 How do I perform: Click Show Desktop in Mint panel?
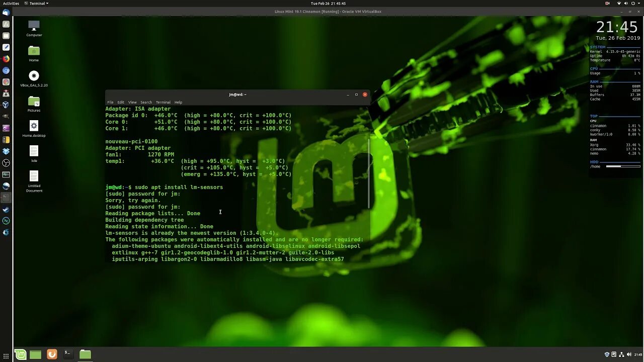click(35, 354)
